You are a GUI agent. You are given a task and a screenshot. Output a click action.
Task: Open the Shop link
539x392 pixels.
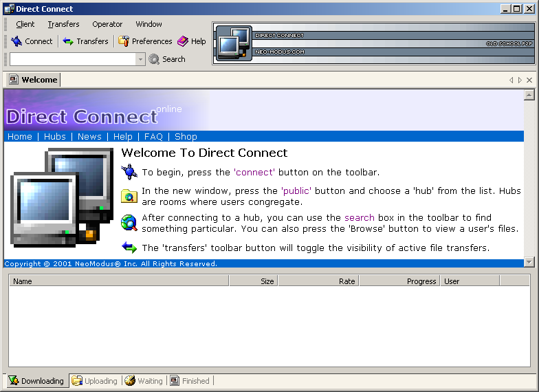[186, 136]
